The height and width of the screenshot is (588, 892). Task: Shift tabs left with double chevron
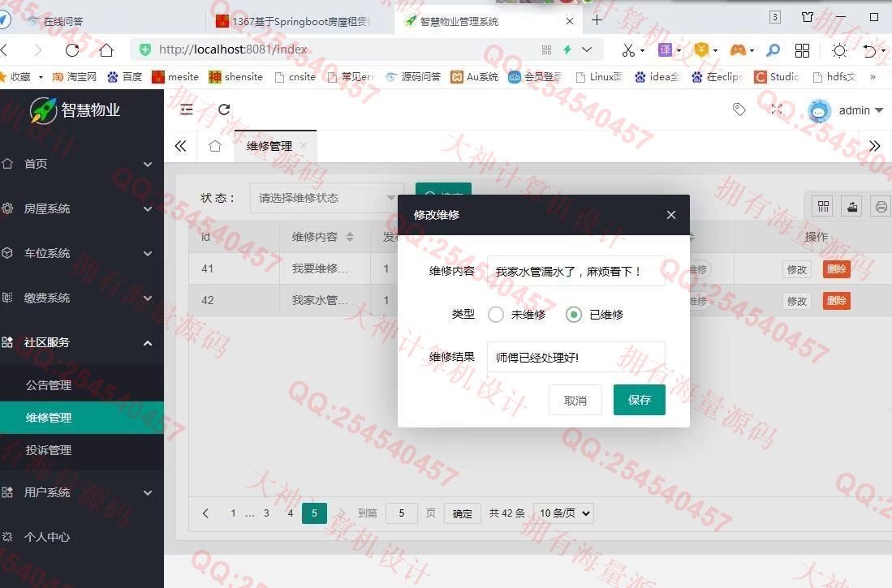(180, 146)
